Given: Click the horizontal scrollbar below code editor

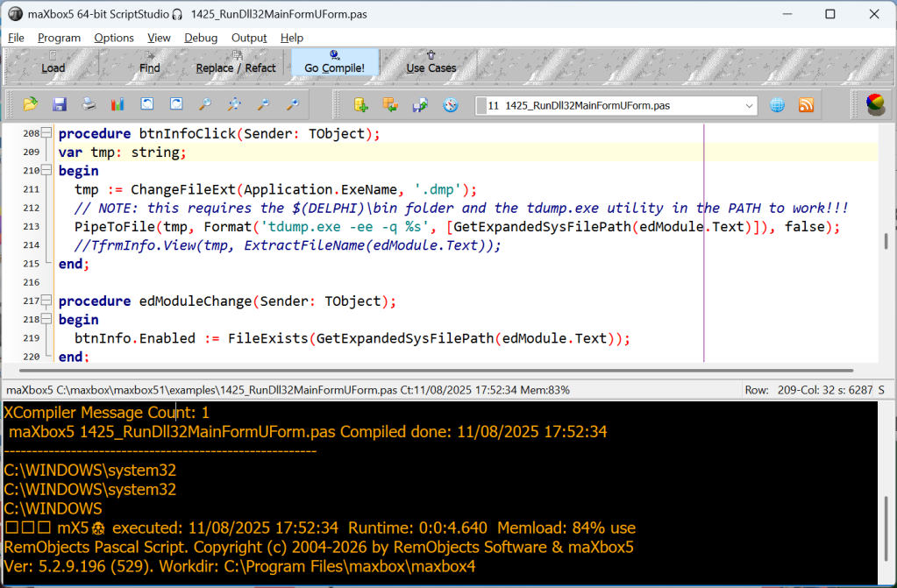Looking at the screenshot, I should [x=436, y=371].
